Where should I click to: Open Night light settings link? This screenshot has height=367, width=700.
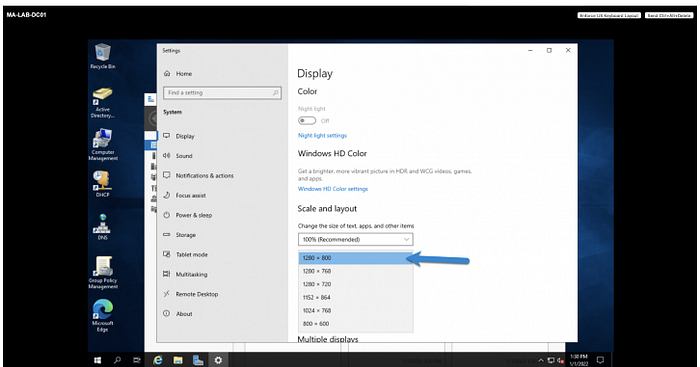pos(322,135)
